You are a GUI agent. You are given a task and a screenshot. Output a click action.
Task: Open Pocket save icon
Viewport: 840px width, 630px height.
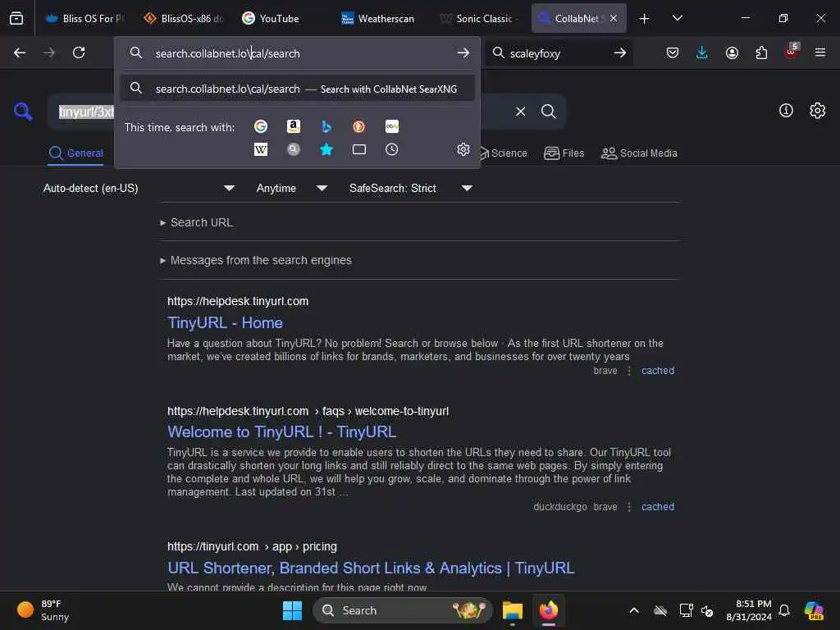[x=673, y=52]
